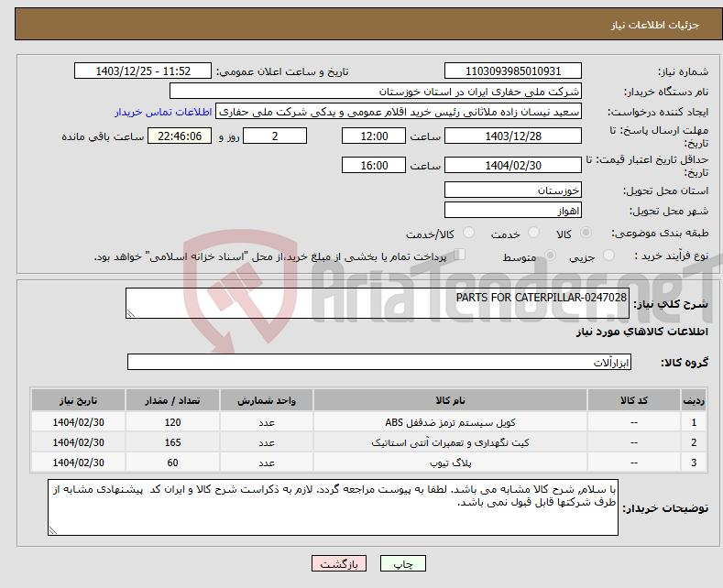Click the need date of row 1
This screenshot has height=588, width=723.
point(79,422)
